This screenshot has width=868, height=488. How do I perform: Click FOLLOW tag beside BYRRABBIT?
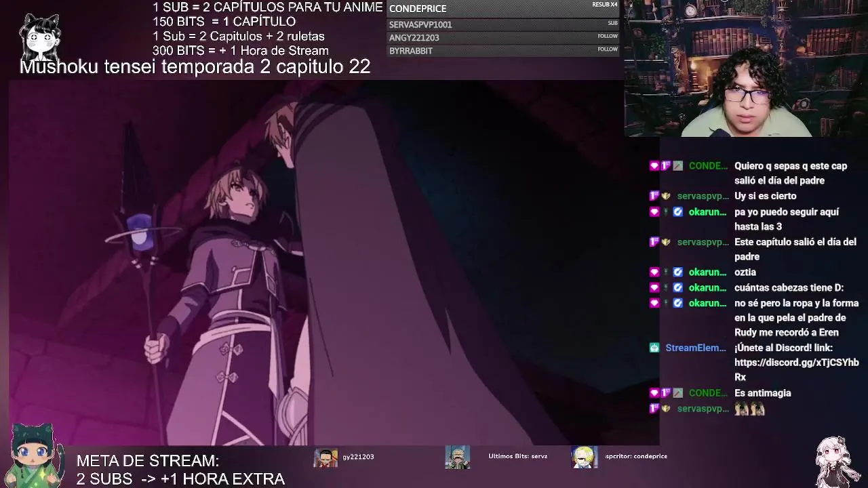click(x=608, y=49)
